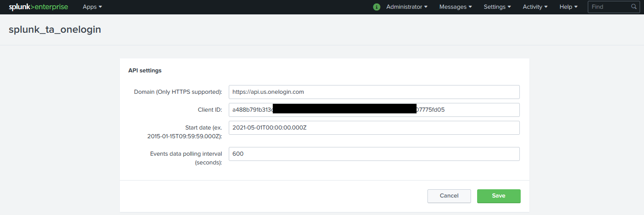Open the Administrator menu
The image size is (644, 215).
pyautogui.click(x=407, y=7)
